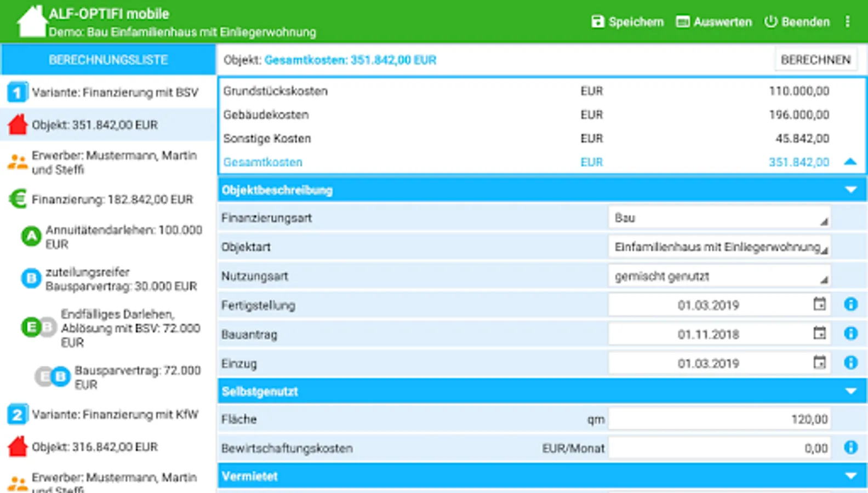Click the orange Erwerber people icon under Finanzierung mit BSV
The image size is (868, 493).
pyautogui.click(x=18, y=162)
